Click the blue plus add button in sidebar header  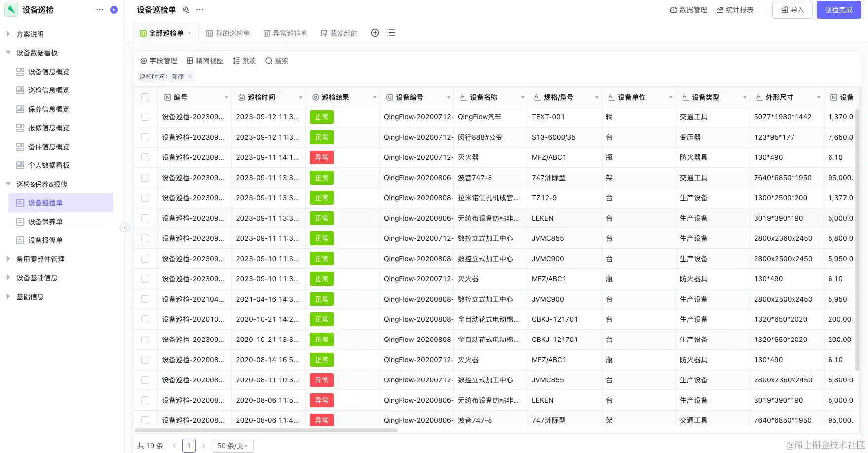click(x=114, y=10)
